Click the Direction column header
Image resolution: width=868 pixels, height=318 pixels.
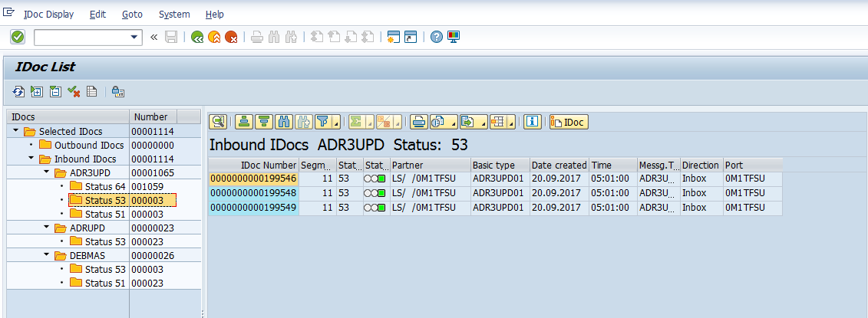coord(701,166)
